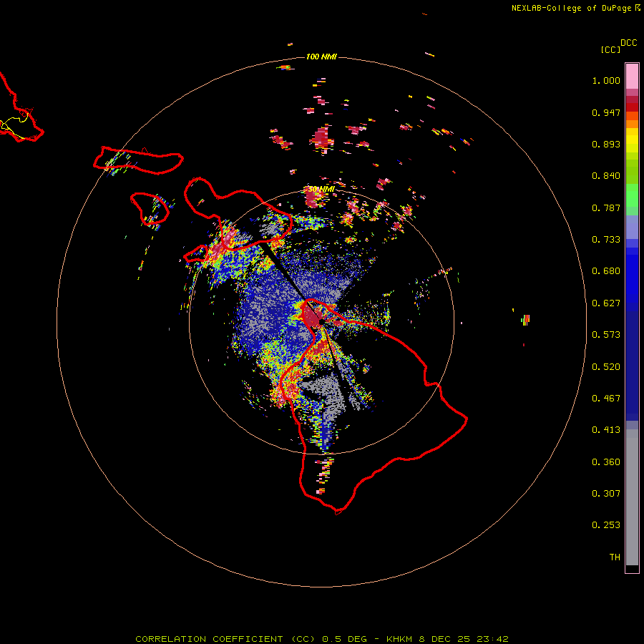Screen dimensions: 644x644
Task: Click the 0.893 colorbar value
Action: click(x=606, y=144)
